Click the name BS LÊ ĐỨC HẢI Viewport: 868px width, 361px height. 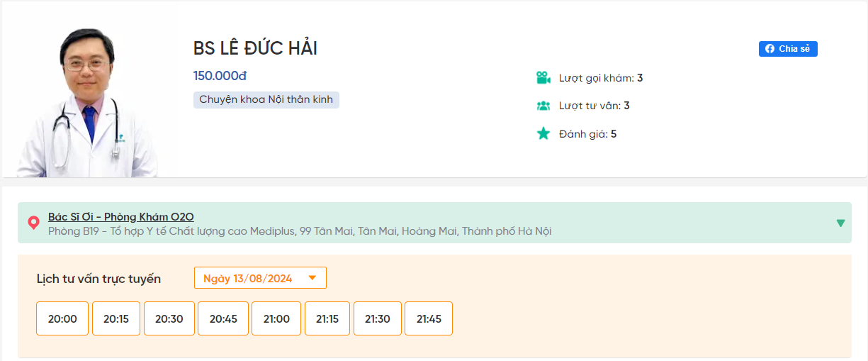coord(255,48)
